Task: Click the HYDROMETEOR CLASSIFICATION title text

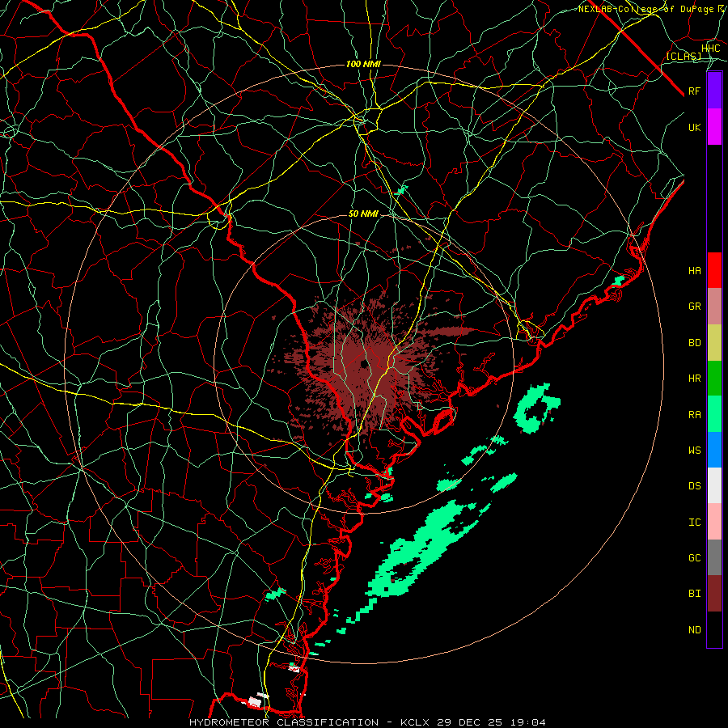Action: pos(284,722)
